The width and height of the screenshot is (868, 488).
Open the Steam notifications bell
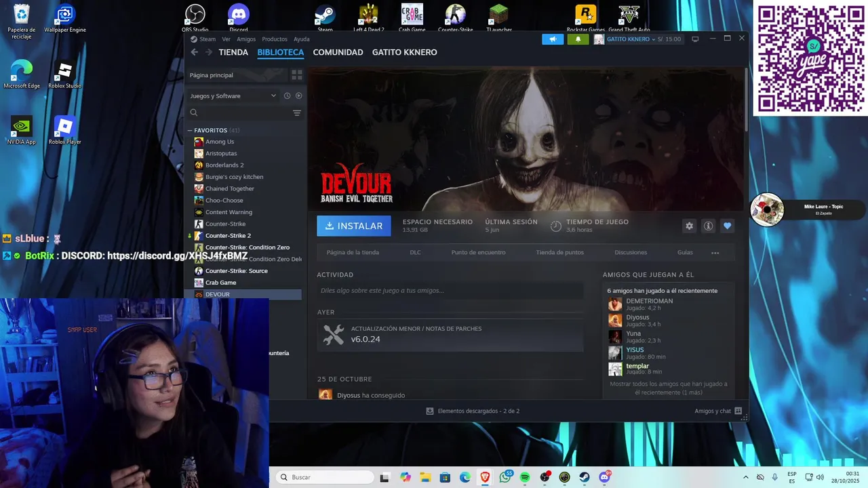click(x=578, y=39)
